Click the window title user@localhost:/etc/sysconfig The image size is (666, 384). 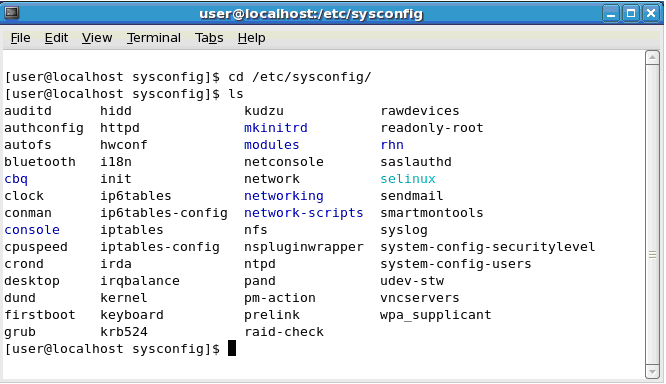tap(311, 14)
